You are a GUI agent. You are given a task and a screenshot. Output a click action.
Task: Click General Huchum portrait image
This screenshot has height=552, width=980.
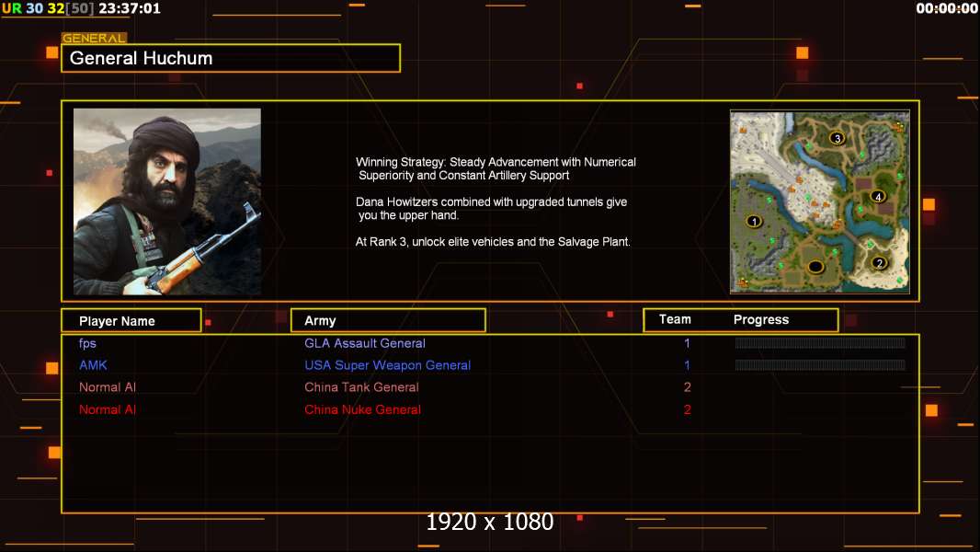tap(167, 201)
